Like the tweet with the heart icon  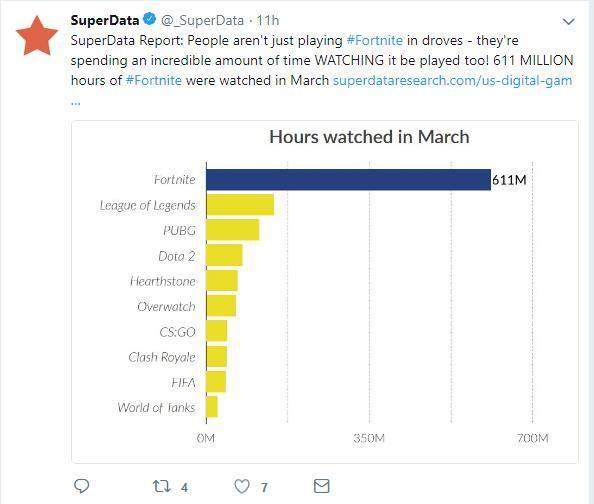tap(242, 486)
